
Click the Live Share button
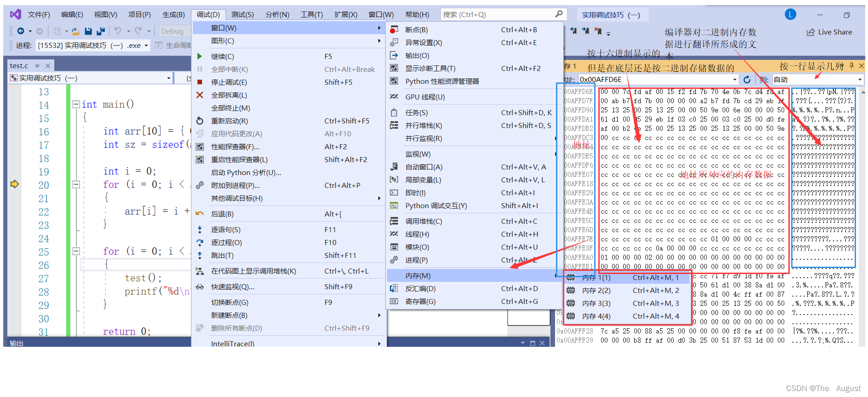point(829,32)
